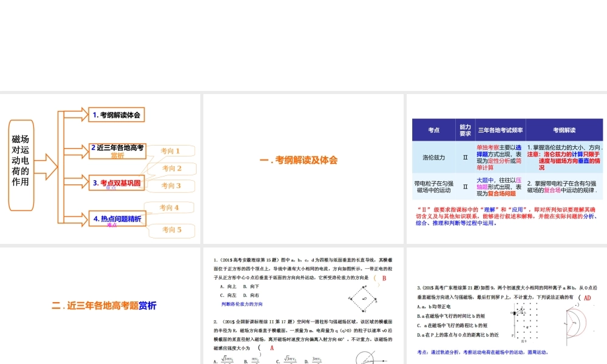
Task: Open the slide titled 一.考纲解读及体会
Action: pyautogui.click(x=303, y=169)
